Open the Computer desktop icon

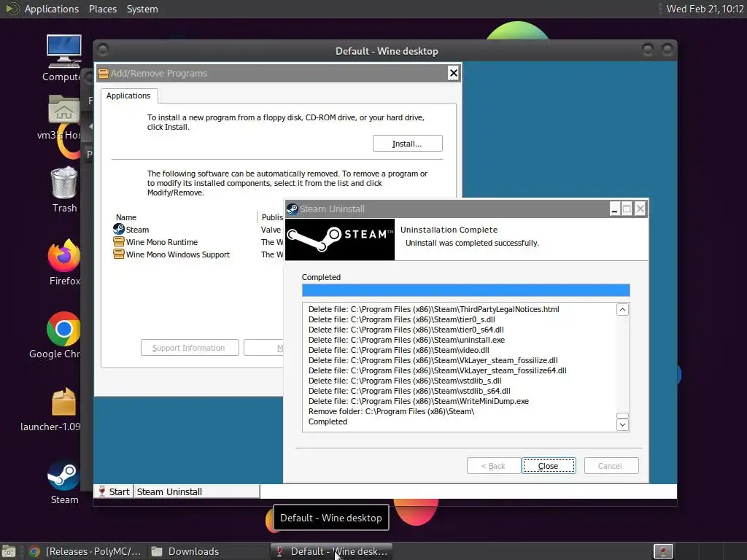[64, 50]
